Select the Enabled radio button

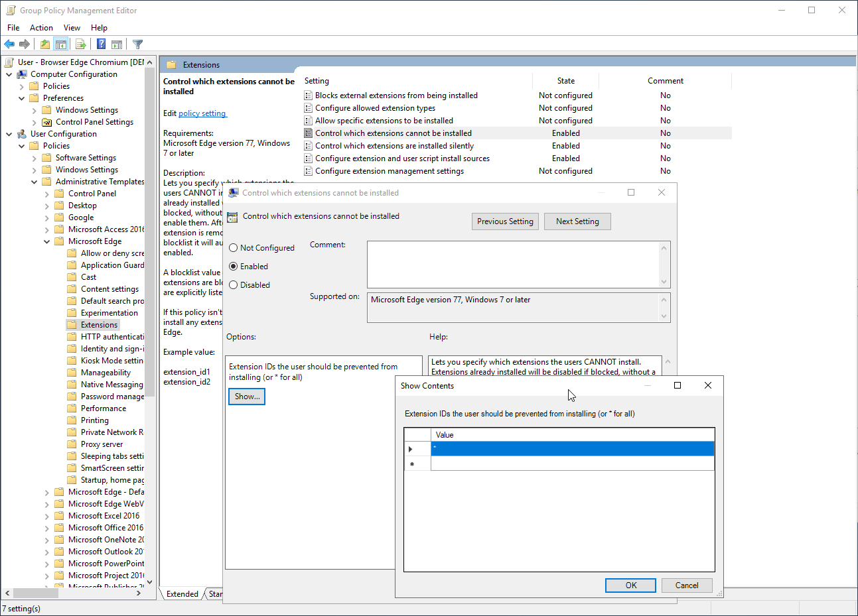234,266
